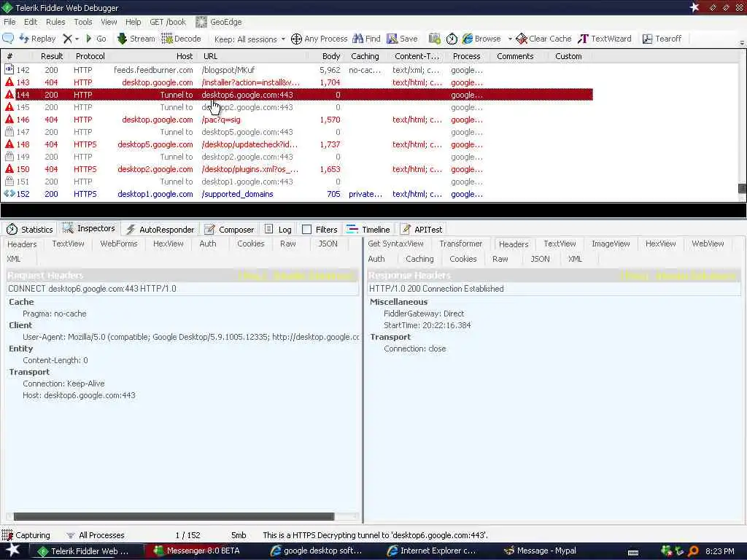Click the Caching column header
747x560 pixels.
tap(365, 56)
